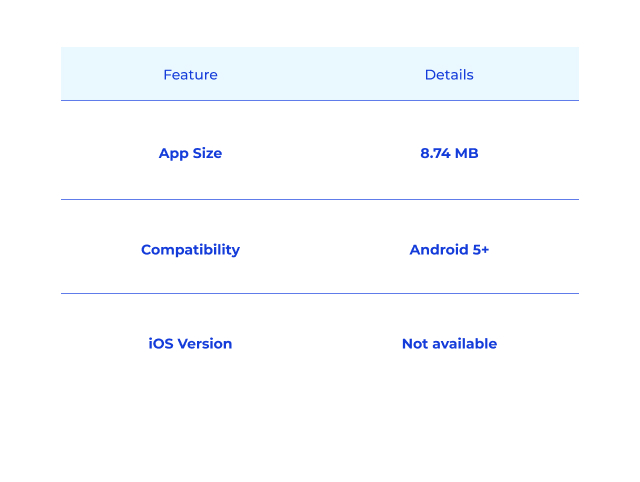Click light blue header bar between column titles

(x=320, y=74)
